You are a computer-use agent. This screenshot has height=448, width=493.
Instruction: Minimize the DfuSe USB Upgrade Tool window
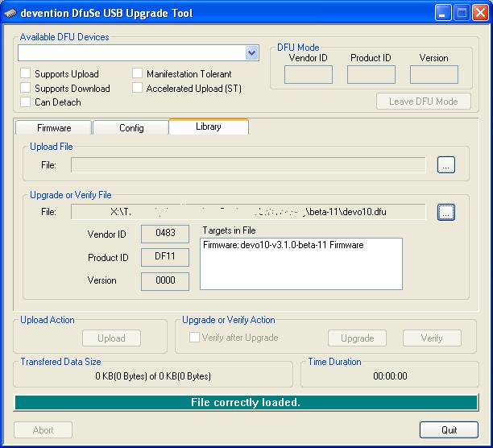click(x=443, y=13)
